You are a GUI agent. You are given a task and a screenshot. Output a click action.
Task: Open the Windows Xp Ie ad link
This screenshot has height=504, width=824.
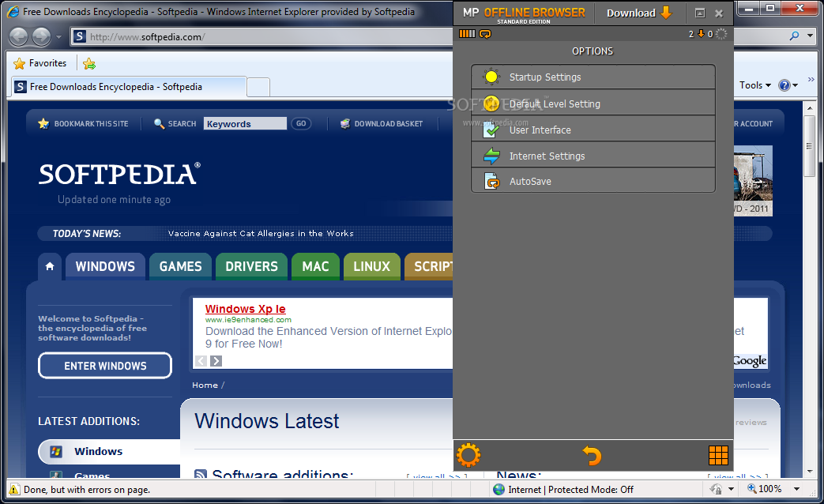pos(246,309)
